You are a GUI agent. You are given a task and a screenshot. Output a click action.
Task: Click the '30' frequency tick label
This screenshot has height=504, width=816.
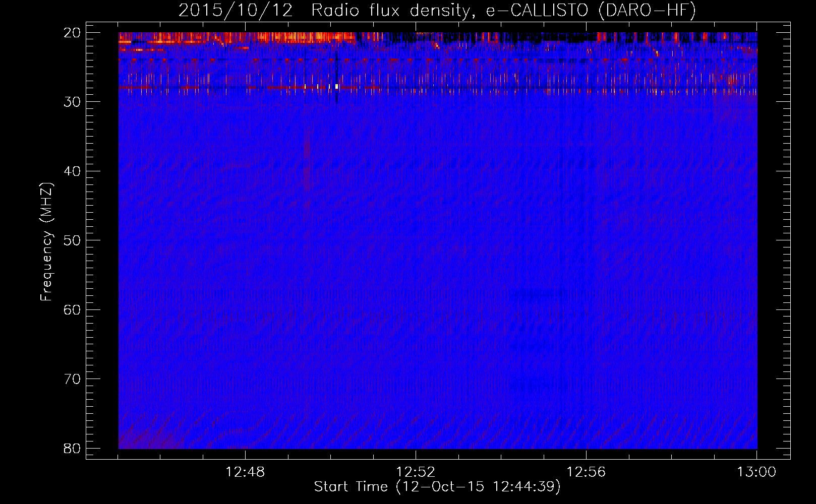tap(72, 102)
